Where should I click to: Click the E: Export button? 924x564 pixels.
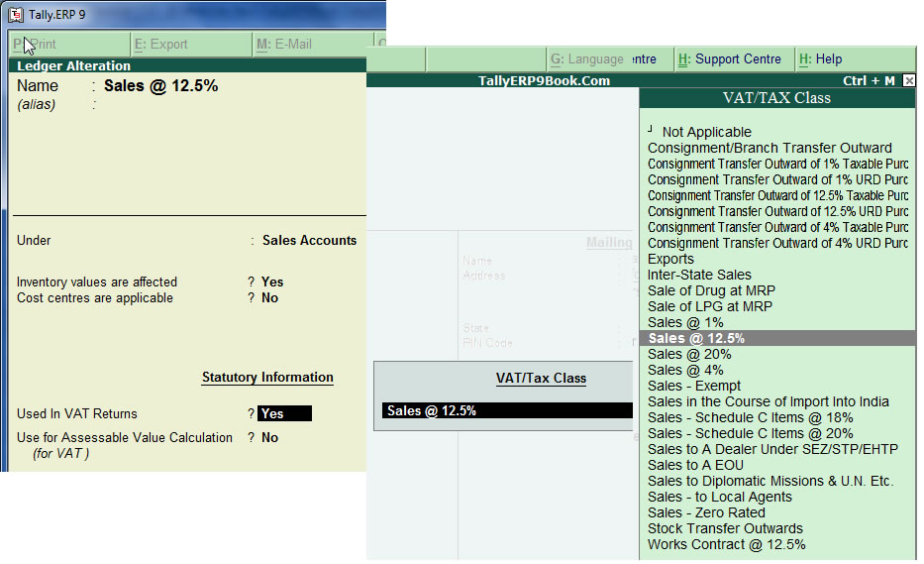coord(191,45)
